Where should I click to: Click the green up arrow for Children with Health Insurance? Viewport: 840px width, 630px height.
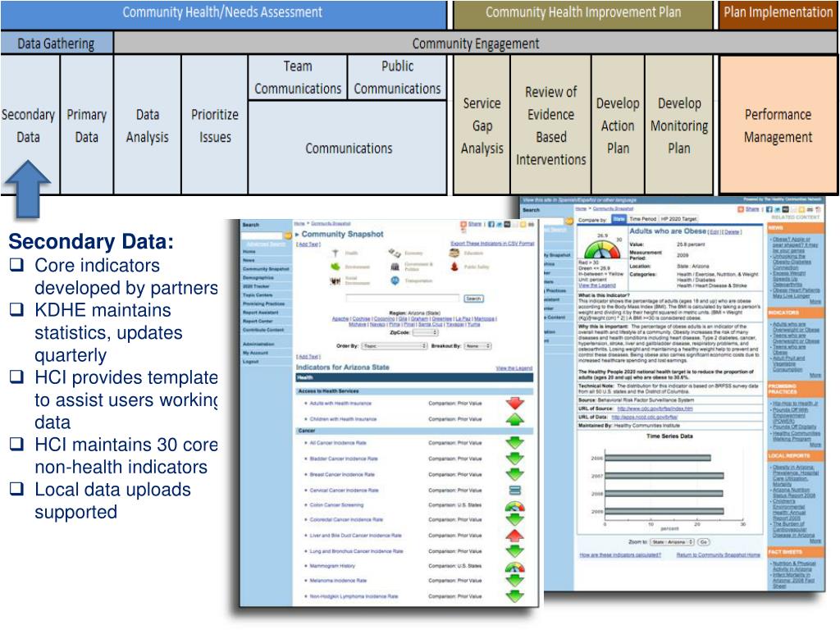[x=515, y=419]
